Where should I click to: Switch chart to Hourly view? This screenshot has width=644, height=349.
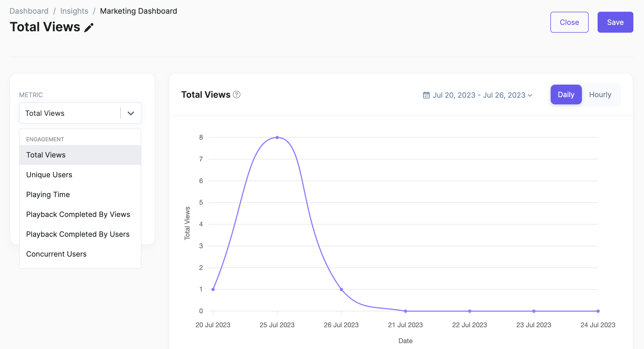[x=600, y=95]
